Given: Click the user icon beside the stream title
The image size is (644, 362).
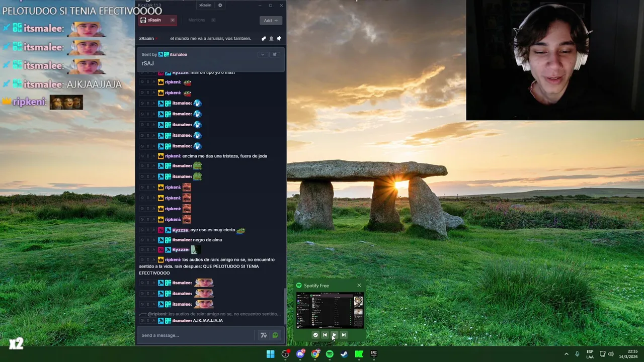Looking at the screenshot, I should point(271,39).
